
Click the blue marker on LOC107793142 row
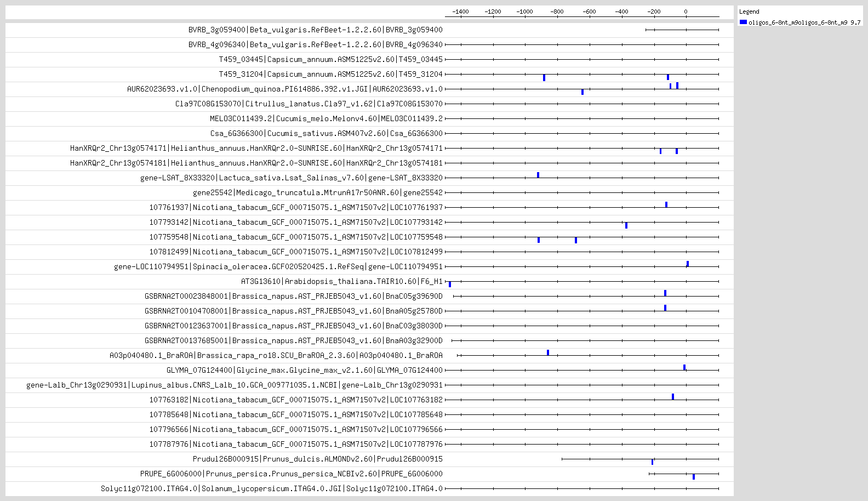tap(626, 225)
